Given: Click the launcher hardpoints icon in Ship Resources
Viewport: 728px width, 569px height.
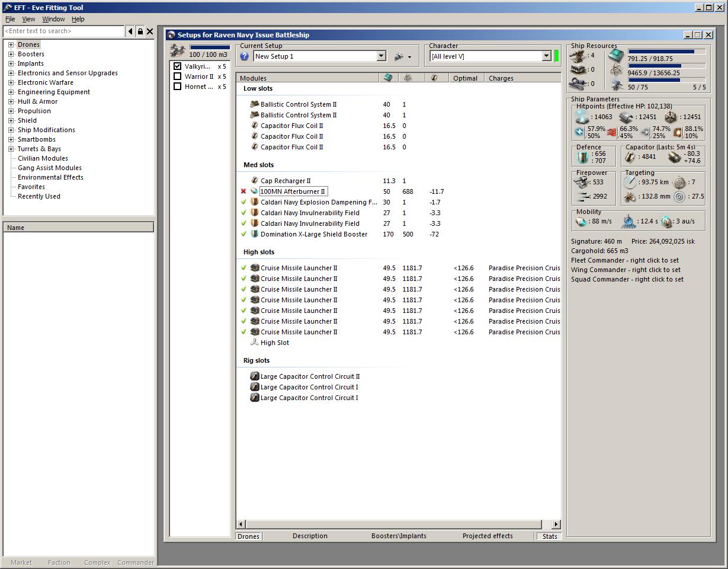Looking at the screenshot, I should click(578, 69).
